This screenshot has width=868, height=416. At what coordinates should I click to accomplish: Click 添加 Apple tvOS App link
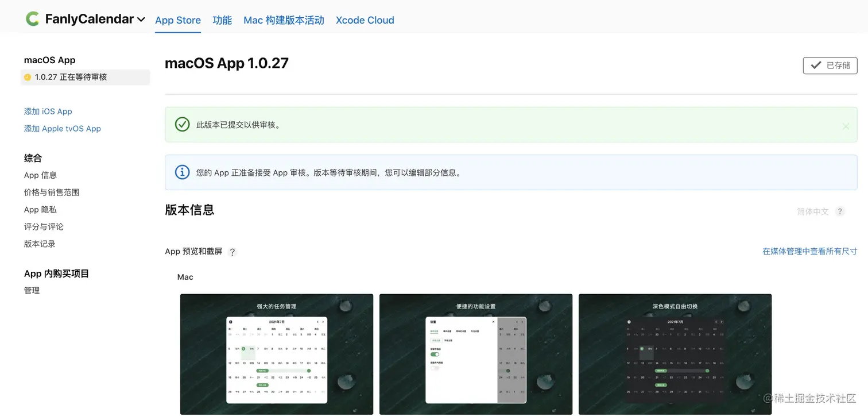[63, 129]
